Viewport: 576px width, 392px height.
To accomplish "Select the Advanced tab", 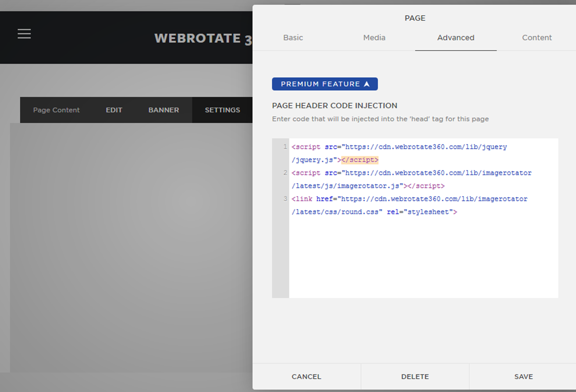I will tap(455, 38).
